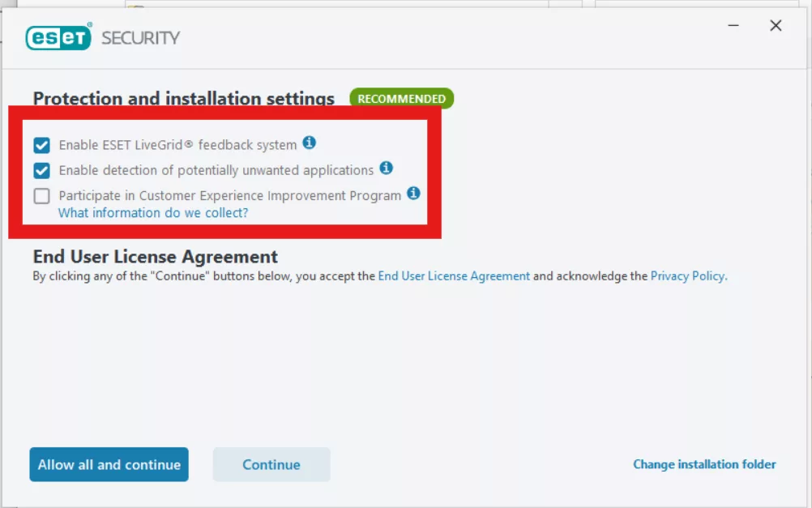Screen dimensions: 812x508
Task: Close the ESET Security installer window
Action: click(x=776, y=25)
